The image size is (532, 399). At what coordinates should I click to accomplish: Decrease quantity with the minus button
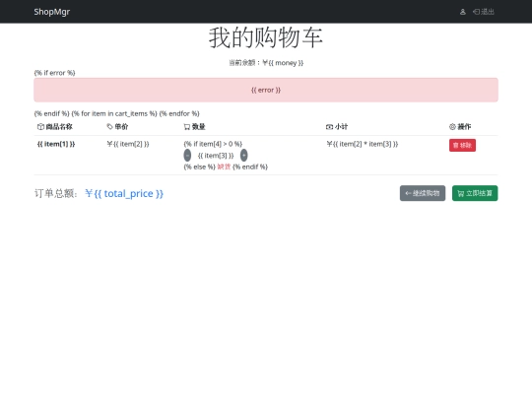pos(187,155)
